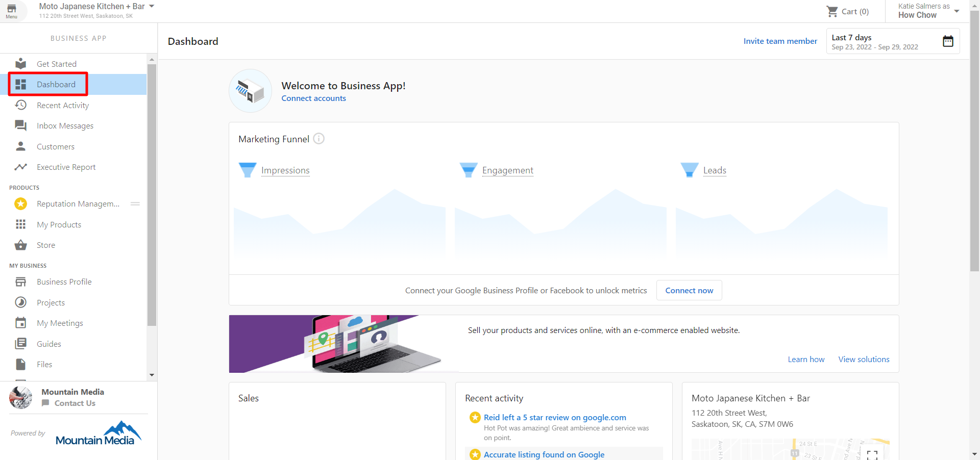Click Contact Us under Mountain Media
The image size is (980, 460).
coord(75,403)
